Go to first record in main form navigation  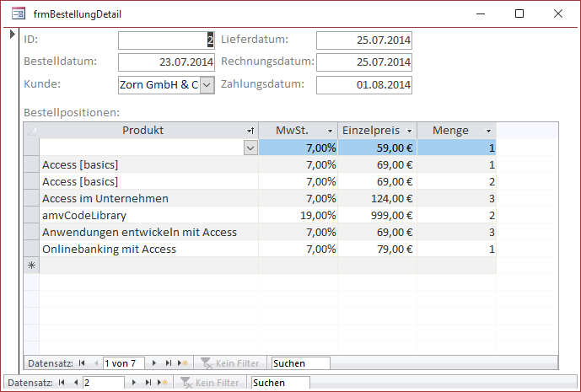tap(62, 383)
